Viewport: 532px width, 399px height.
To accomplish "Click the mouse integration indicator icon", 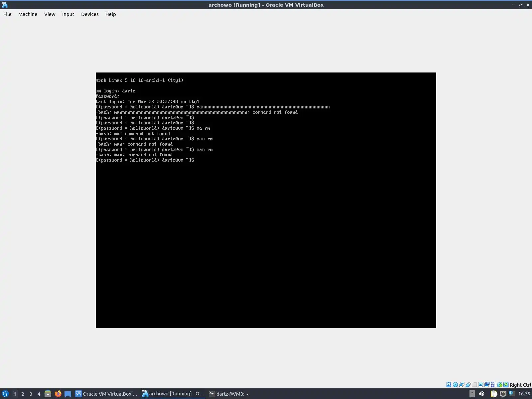I will [500, 385].
